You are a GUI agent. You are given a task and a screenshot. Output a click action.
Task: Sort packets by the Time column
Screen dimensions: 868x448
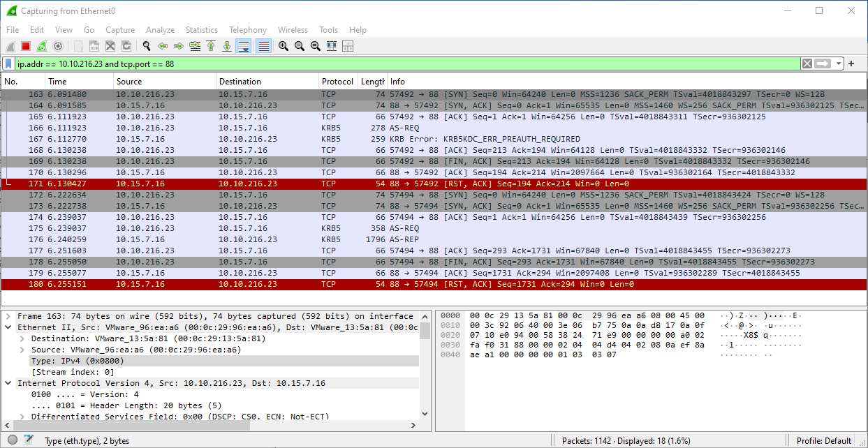[78, 82]
